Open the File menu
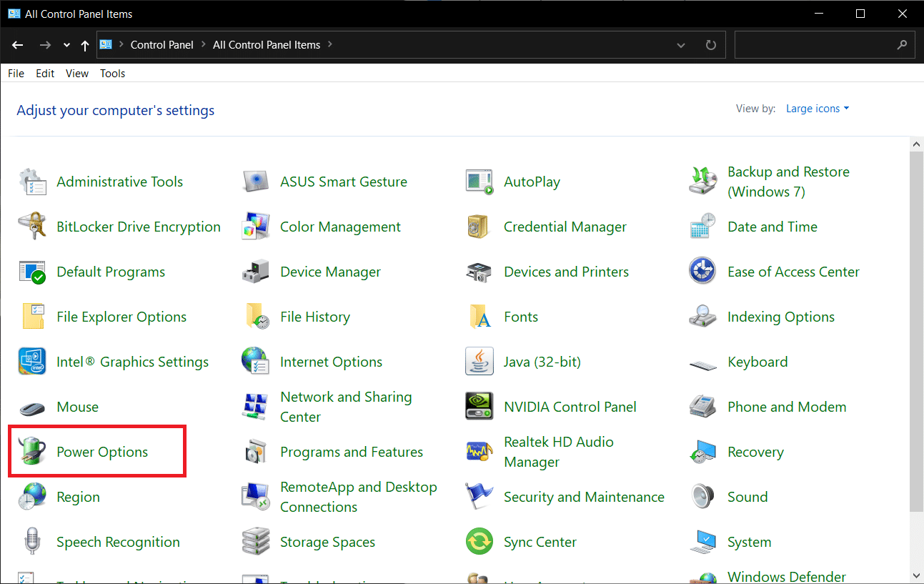 pyautogui.click(x=16, y=74)
